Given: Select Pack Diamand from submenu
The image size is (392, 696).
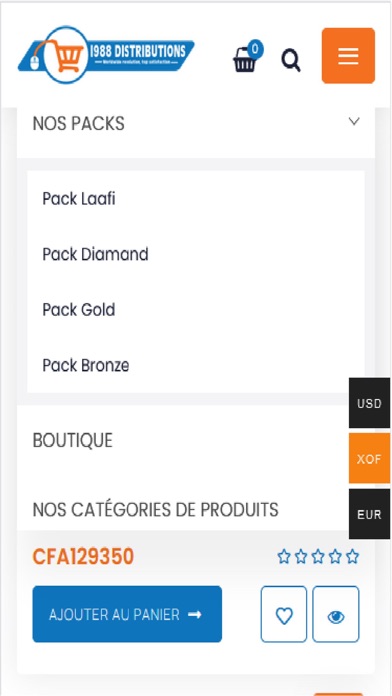Looking at the screenshot, I should tap(95, 254).
